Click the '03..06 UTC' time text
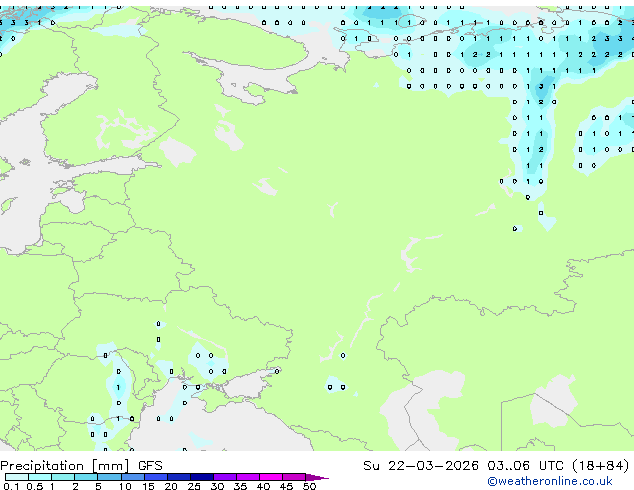The width and height of the screenshot is (634, 490). 525,465
